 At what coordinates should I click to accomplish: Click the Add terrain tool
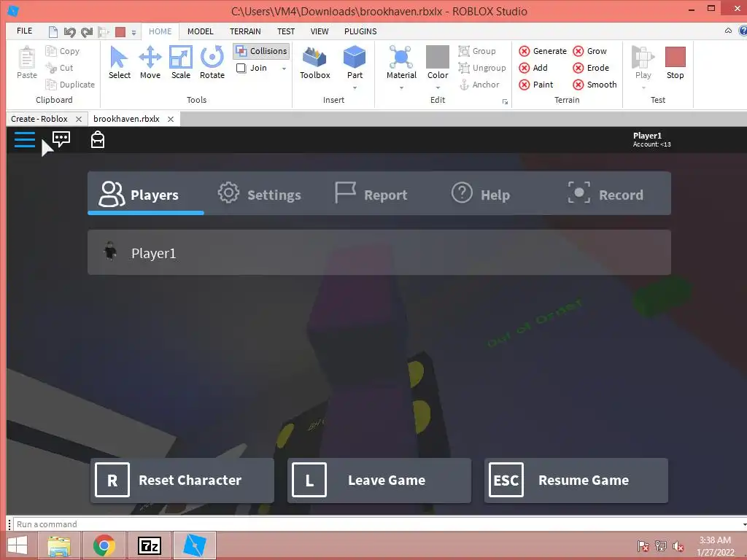coord(533,68)
